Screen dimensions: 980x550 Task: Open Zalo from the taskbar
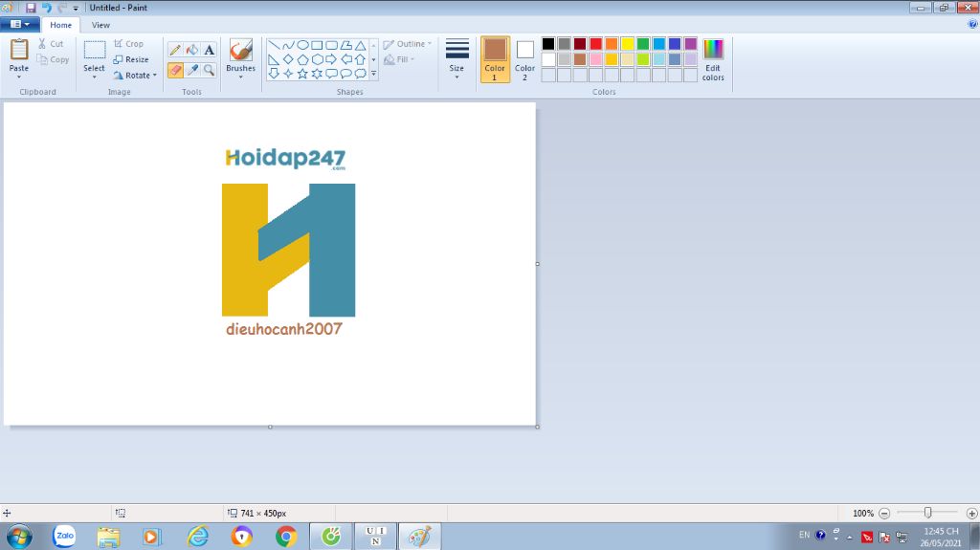pyautogui.click(x=64, y=537)
